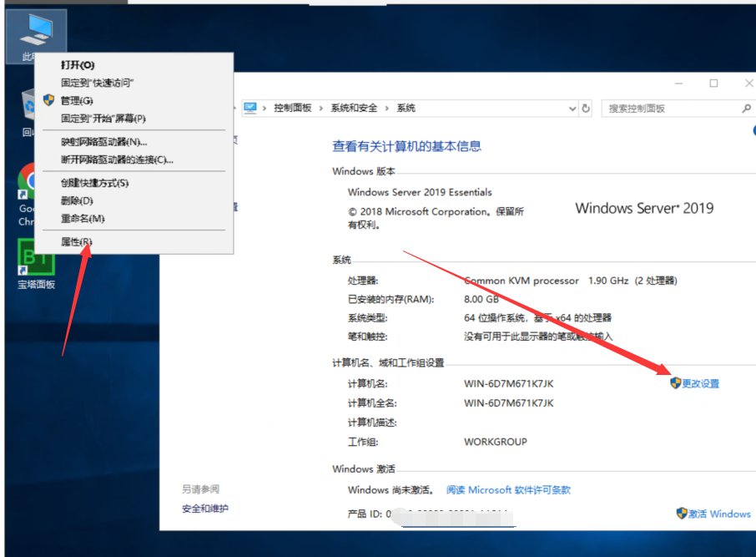
Task: Expand chevron after 控制面板 breadcrumb
Action: click(321, 108)
